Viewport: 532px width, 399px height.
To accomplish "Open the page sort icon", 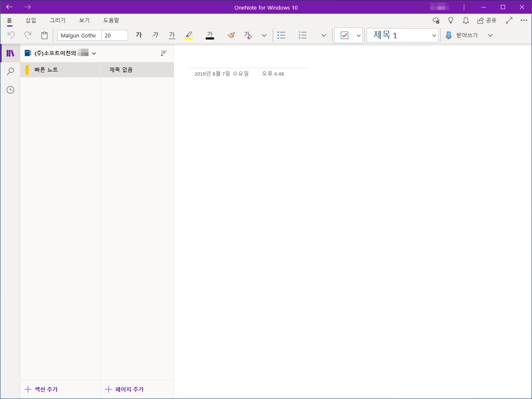I will (x=164, y=53).
